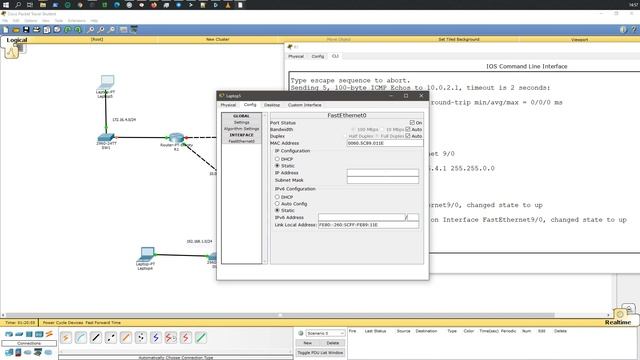Toggle the Port Status On checkbox

pyautogui.click(x=412, y=122)
